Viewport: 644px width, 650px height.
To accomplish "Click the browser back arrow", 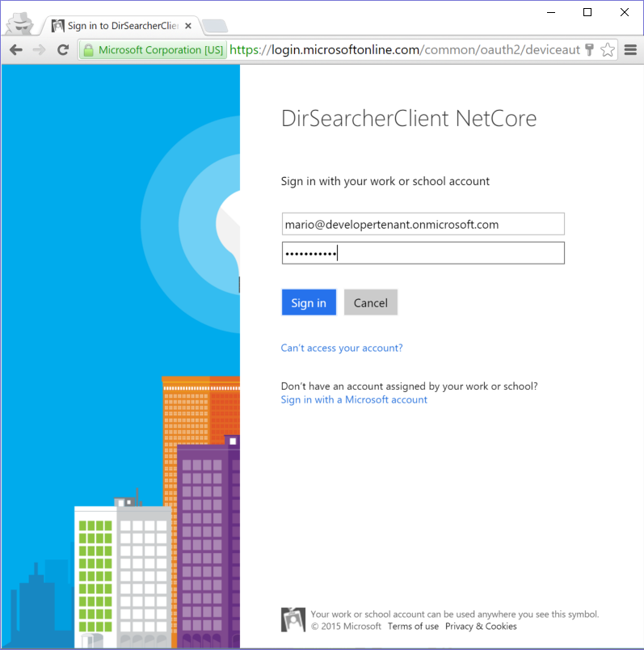I will pos(16,50).
